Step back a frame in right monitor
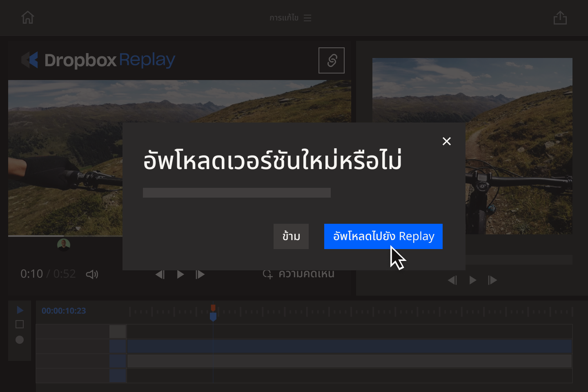The width and height of the screenshot is (588, 392). click(x=452, y=280)
